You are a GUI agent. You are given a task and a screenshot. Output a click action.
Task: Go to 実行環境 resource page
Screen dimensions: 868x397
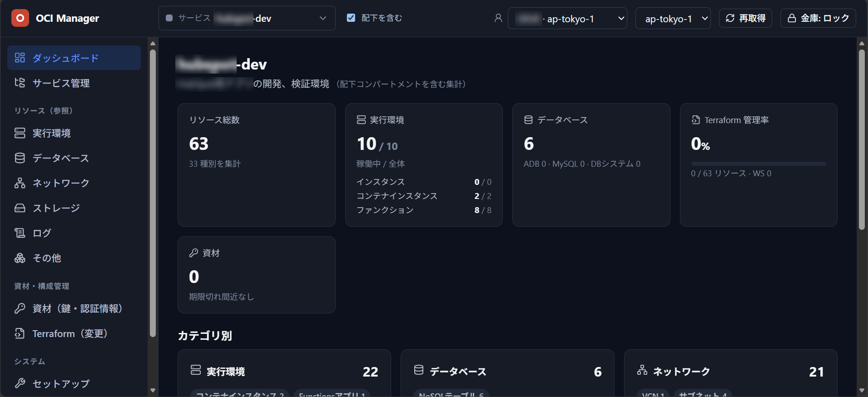pos(74,133)
